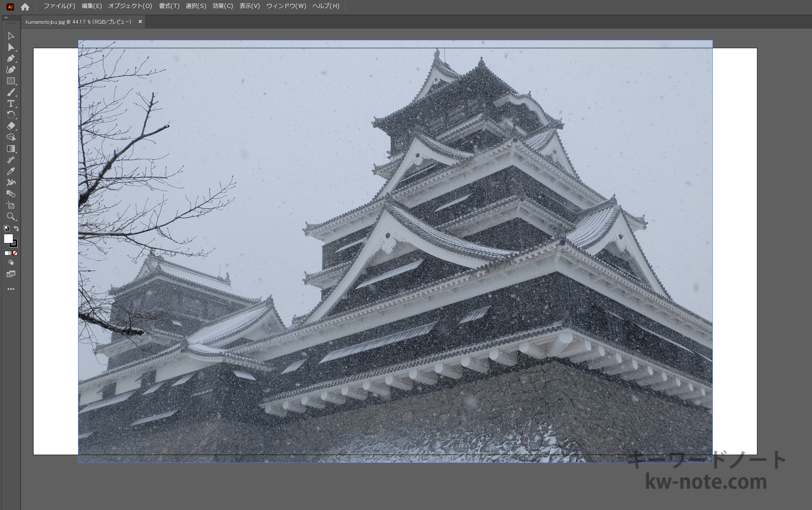Reset to default fill and stroke
This screenshot has width=812, height=510.
click(6, 228)
